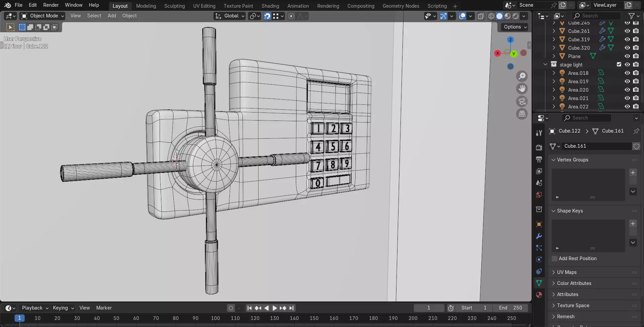Open the viewport Add menu
The height and width of the screenshot is (327, 644).
112,16
